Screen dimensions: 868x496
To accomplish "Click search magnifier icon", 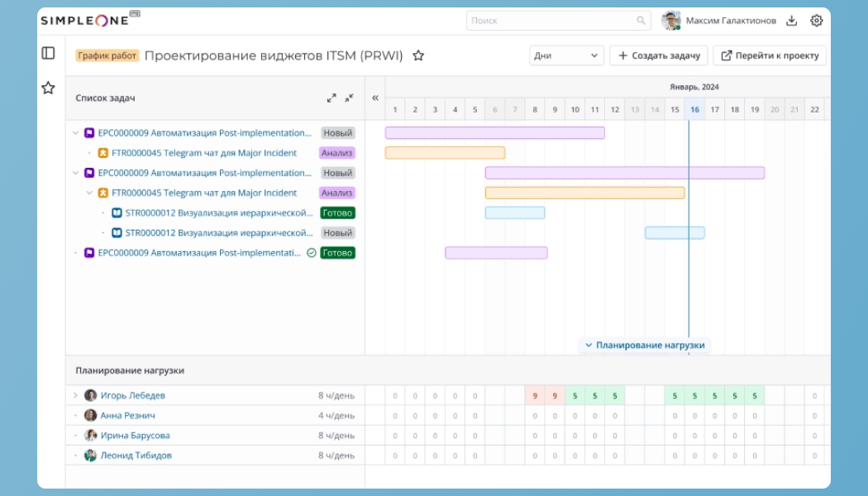I will pos(641,21).
